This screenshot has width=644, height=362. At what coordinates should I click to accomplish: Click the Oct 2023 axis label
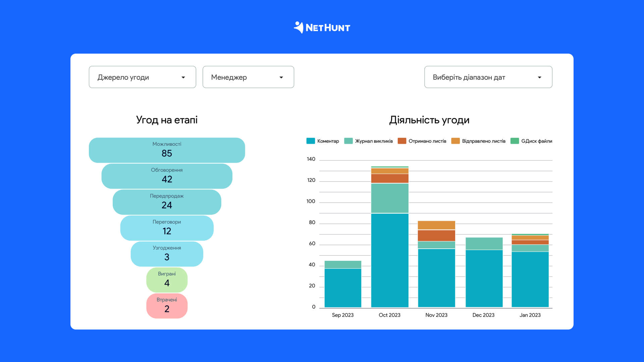click(389, 315)
